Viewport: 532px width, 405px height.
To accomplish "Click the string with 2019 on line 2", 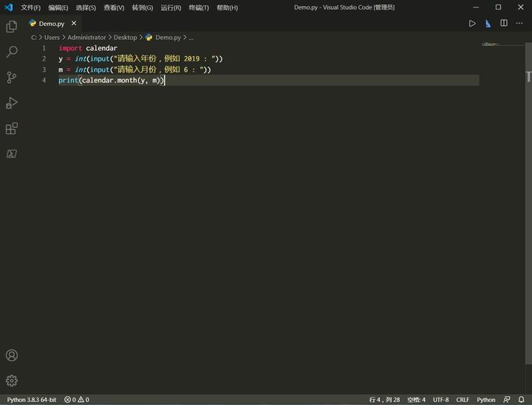I will pyautogui.click(x=166, y=58).
